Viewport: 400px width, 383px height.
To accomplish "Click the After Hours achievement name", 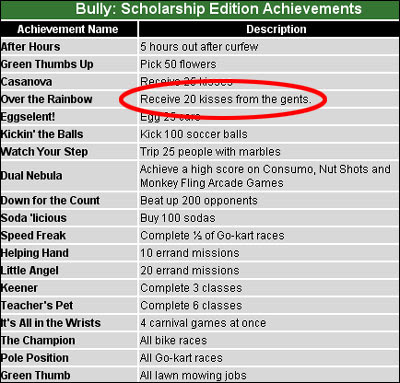I will 30,47.
